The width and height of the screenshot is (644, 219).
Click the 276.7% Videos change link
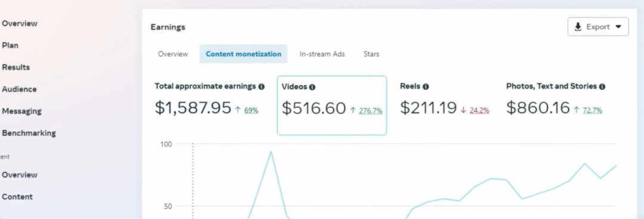coord(370,111)
